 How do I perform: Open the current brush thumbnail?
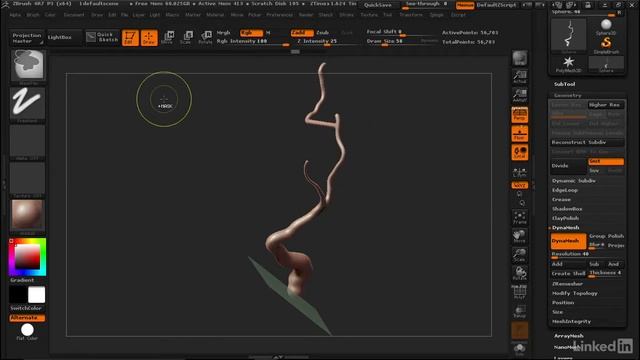(28, 66)
